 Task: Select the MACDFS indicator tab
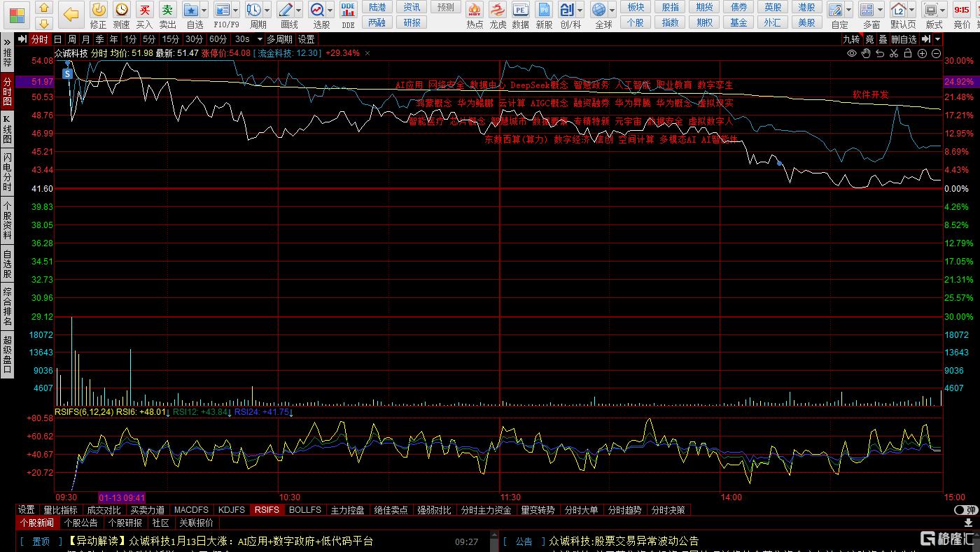191,510
